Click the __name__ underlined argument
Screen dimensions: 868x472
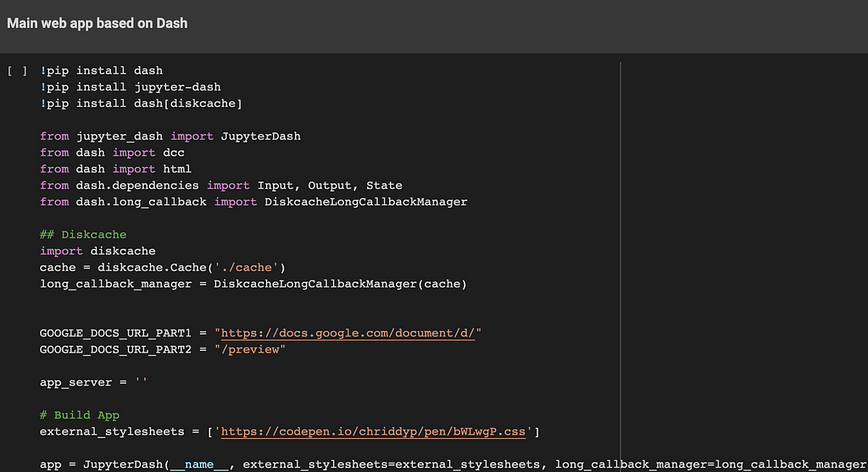click(x=199, y=464)
